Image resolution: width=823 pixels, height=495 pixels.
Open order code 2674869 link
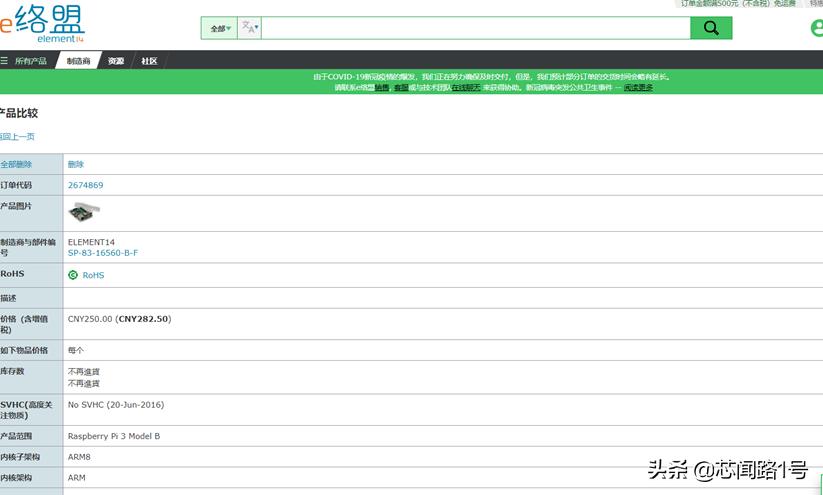point(86,185)
